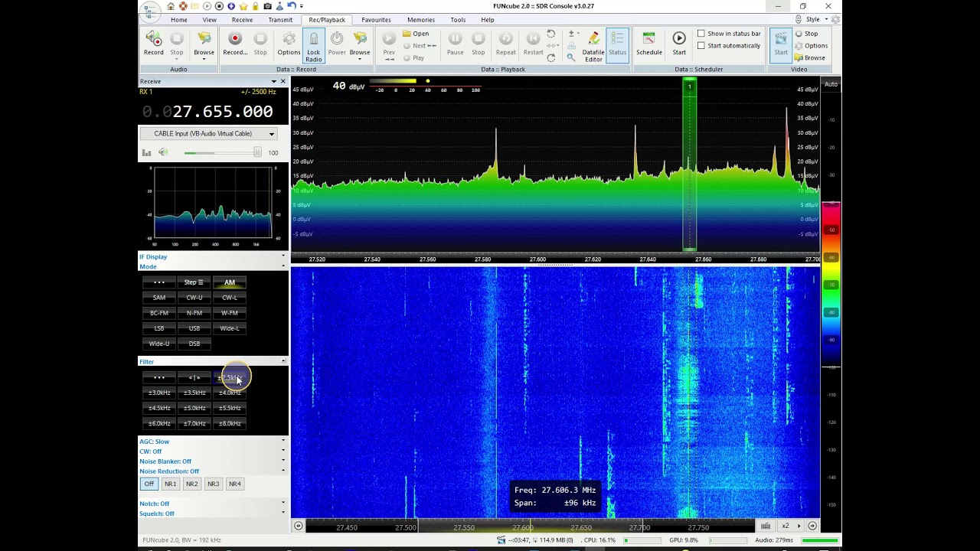
Task: Click the camera icon in quick access toolbar
Action: (267, 6)
